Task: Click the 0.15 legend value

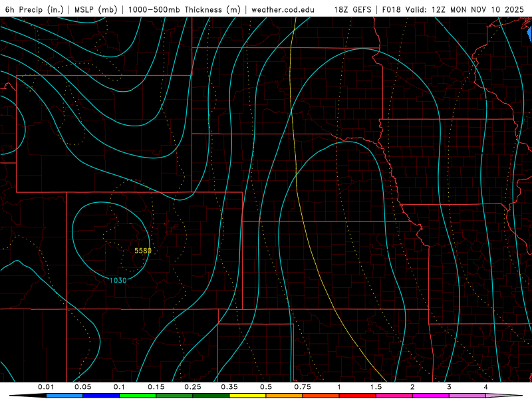Action: (x=156, y=387)
